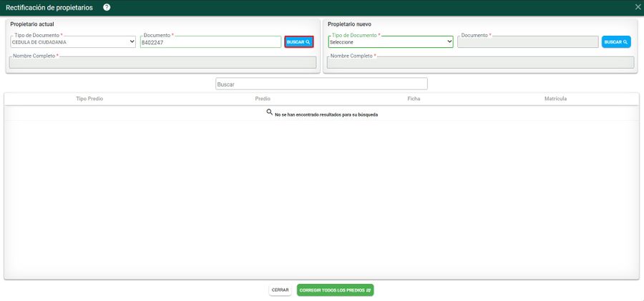Screen dimensions: 644x301
Task: Click the no results found message
Action: pos(326,114)
